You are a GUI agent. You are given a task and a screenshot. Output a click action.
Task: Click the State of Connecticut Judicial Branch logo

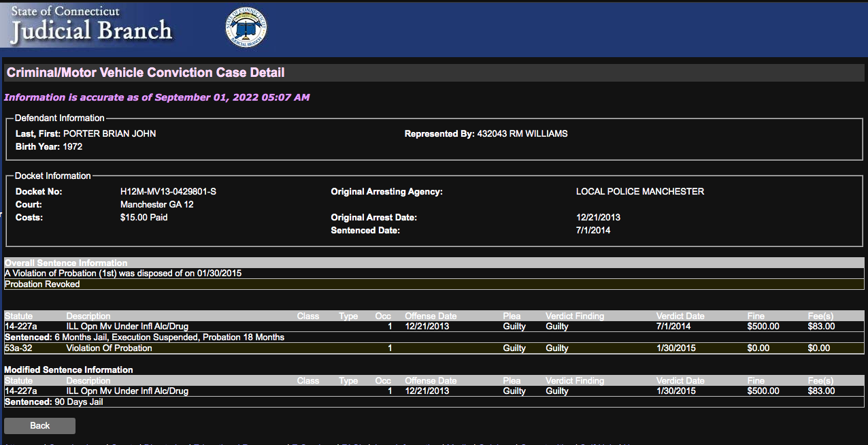point(90,24)
